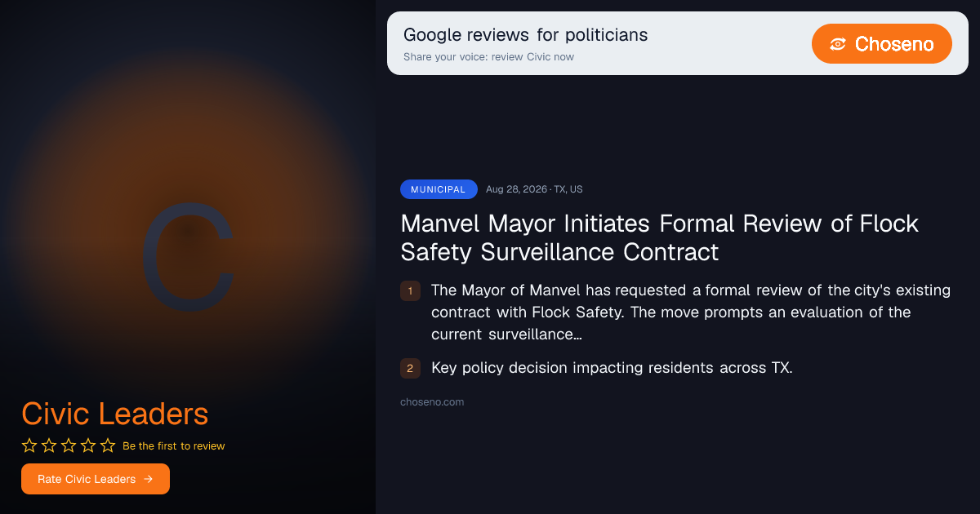Viewport: 980px width, 514px height.
Task: Select the first rating star
Action: pyautogui.click(x=29, y=445)
